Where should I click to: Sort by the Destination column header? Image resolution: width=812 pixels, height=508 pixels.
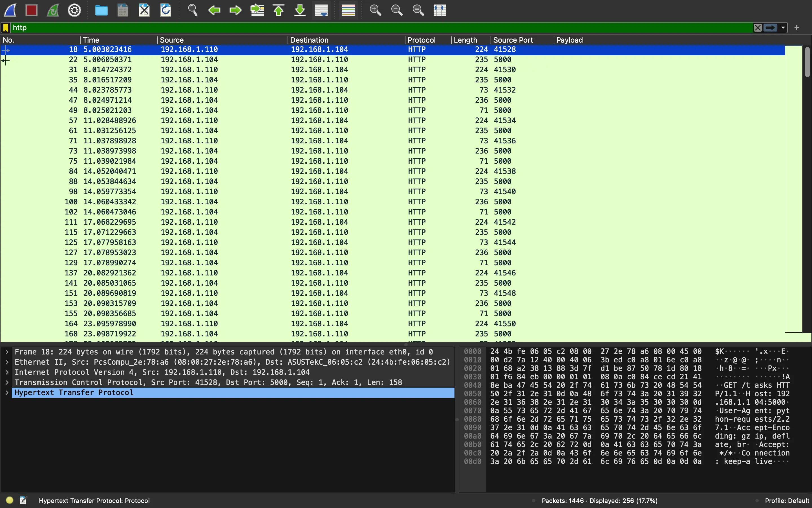click(x=346, y=40)
